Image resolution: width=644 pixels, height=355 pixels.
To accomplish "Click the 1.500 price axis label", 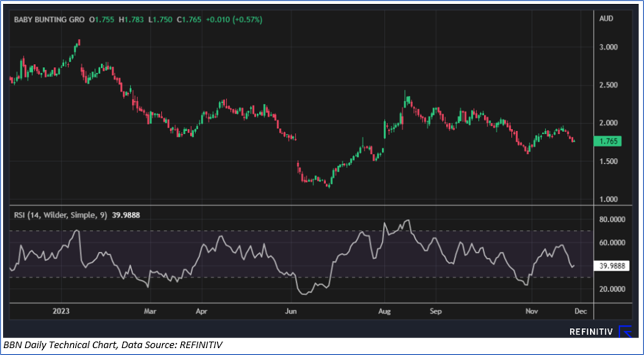I will coord(608,161).
